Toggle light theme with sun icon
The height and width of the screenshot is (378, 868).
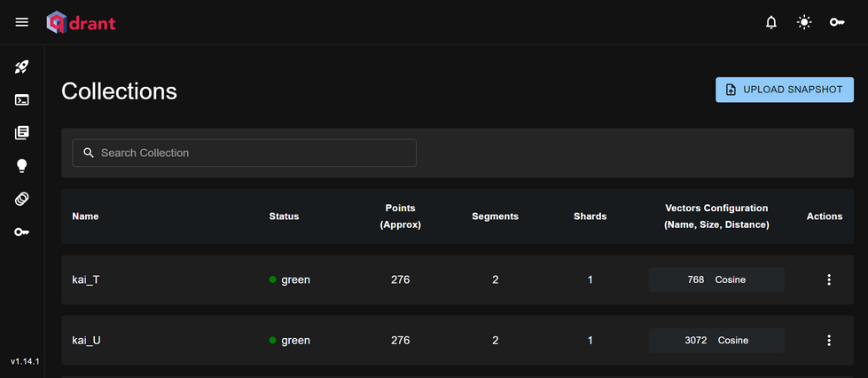coord(804,22)
